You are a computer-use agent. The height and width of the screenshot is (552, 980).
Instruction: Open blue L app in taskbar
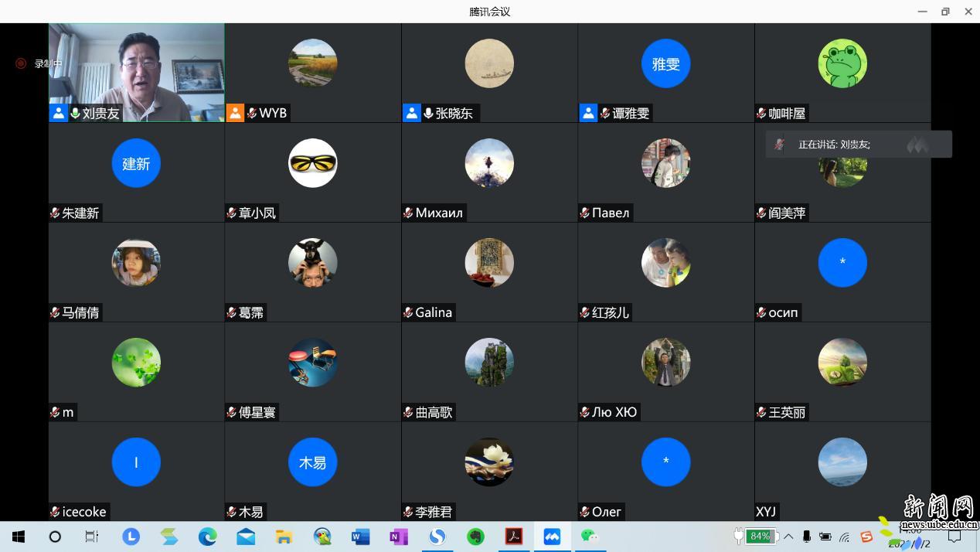(131, 536)
